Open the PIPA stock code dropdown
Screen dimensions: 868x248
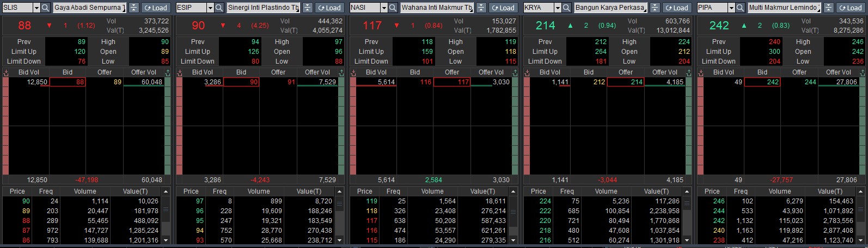point(731,8)
